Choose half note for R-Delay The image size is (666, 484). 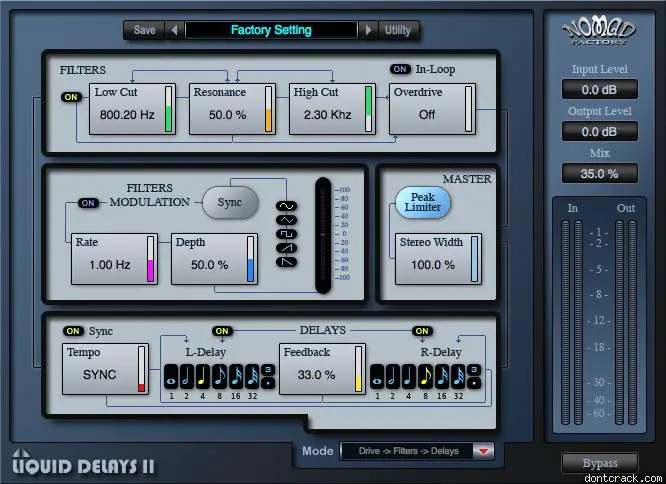[x=393, y=376]
